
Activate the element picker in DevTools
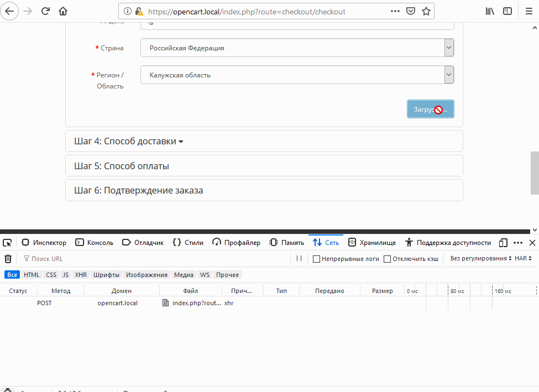pyautogui.click(x=7, y=243)
